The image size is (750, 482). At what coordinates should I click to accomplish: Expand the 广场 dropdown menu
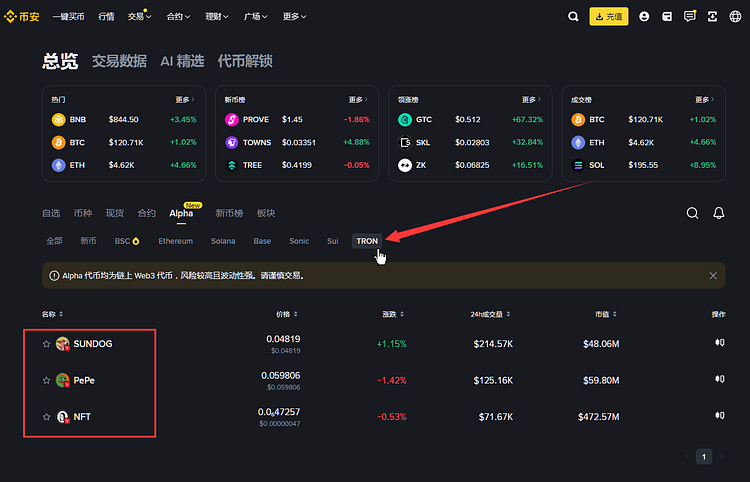[x=255, y=17]
